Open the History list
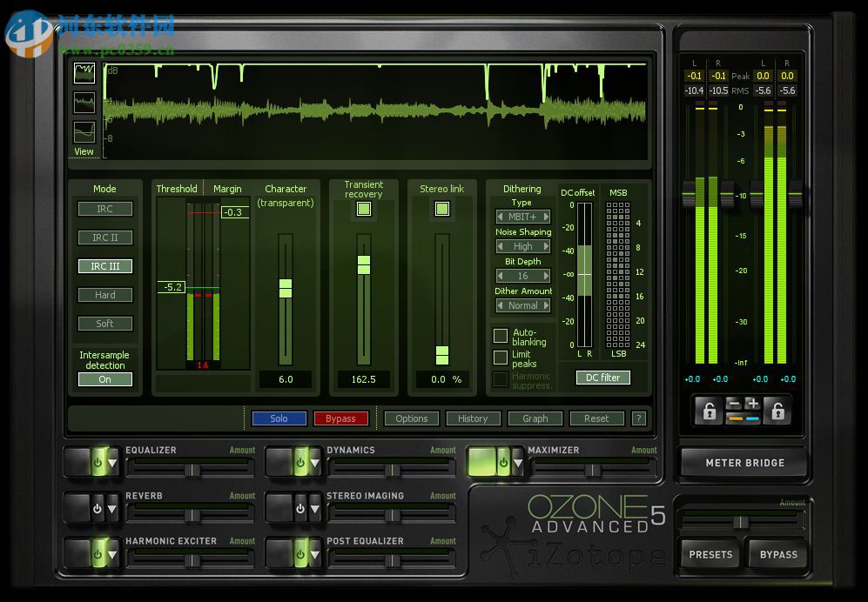 pos(473,418)
